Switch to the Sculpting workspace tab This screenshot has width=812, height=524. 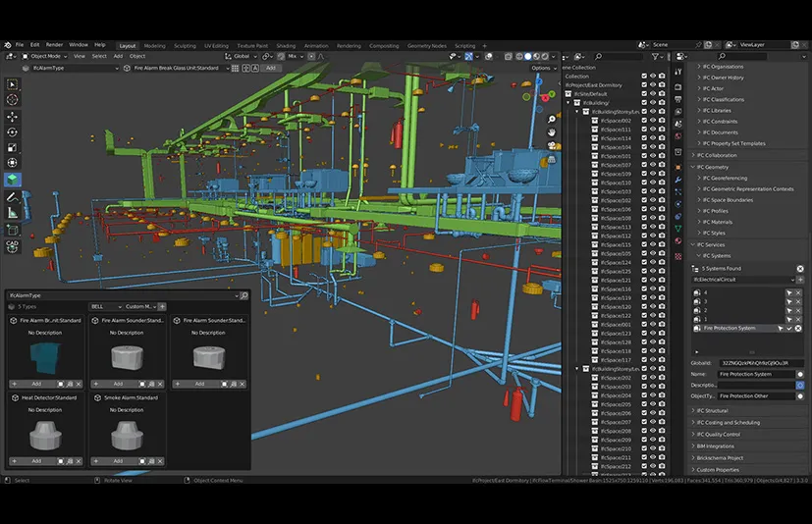point(185,45)
